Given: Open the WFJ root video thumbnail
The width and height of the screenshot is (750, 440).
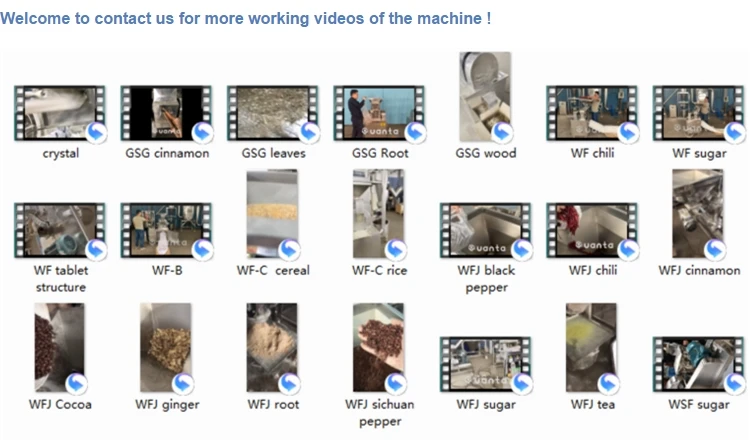Looking at the screenshot, I should point(273,348).
